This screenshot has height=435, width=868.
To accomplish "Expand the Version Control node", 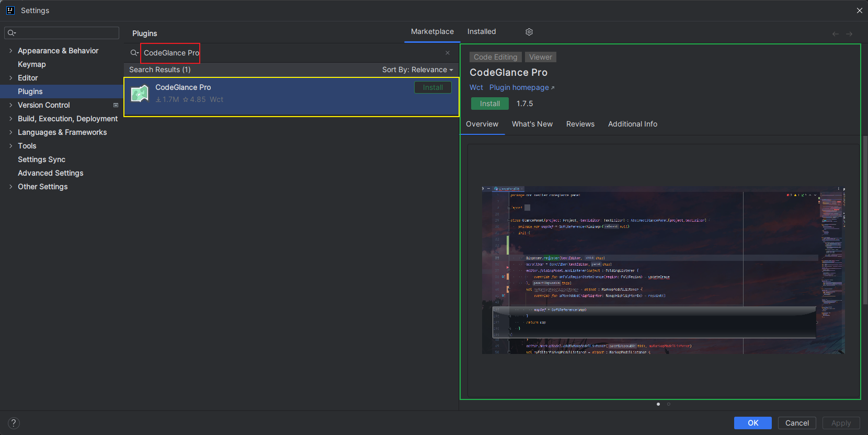I will [10, 105].
